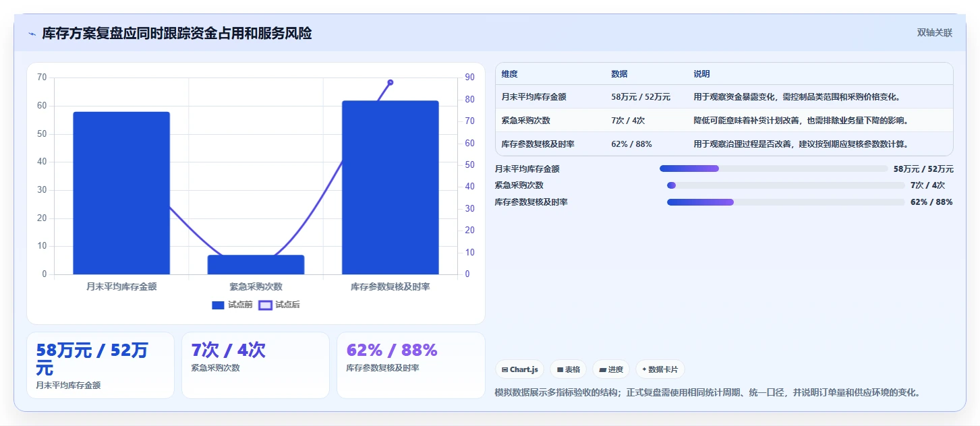Image resolution: width=980 pixels, height=426 pixels.
Task: Click the heading 库存方案复盘应同时跟踪资金占用和服务风险
Action: [177, 34]
